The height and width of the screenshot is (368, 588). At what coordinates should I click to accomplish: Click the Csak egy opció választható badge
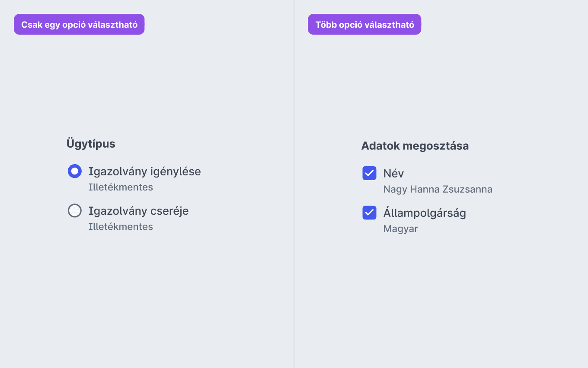coord(79,24)
